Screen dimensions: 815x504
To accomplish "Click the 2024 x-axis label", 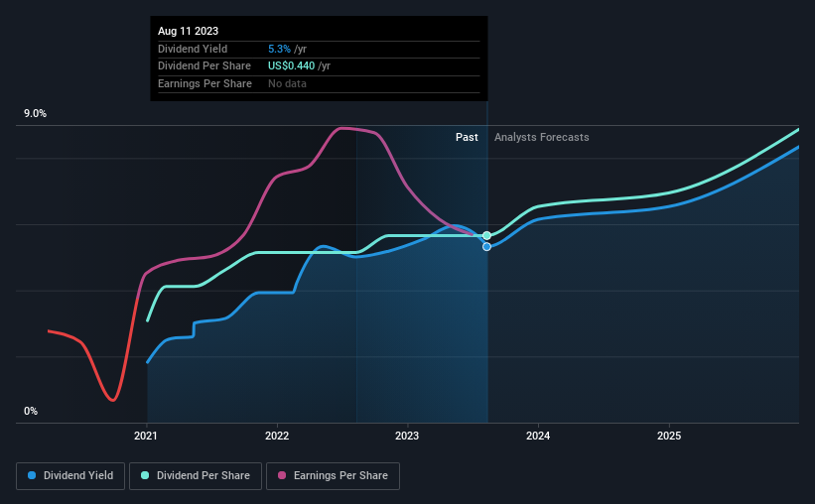I will (x=538, y=436).
